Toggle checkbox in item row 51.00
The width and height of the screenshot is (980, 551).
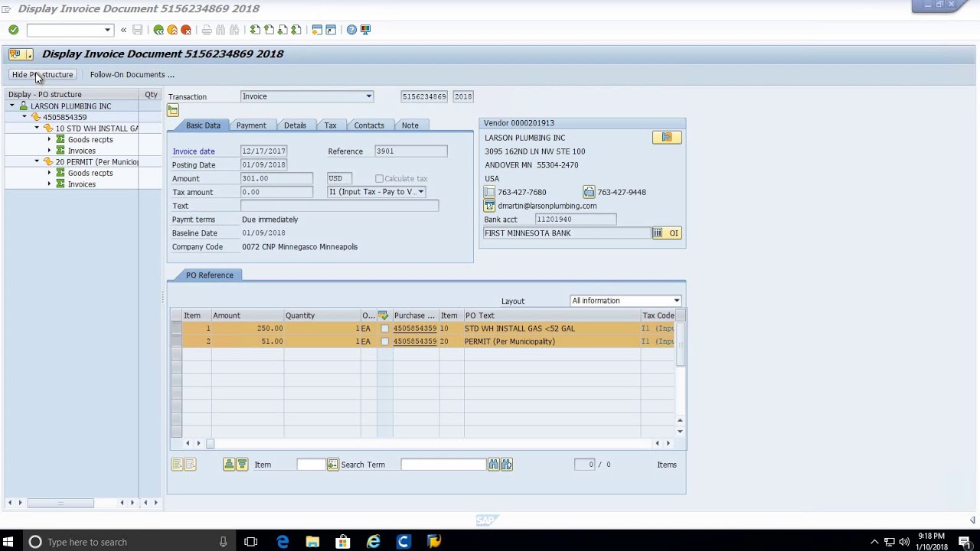(385, 341)
